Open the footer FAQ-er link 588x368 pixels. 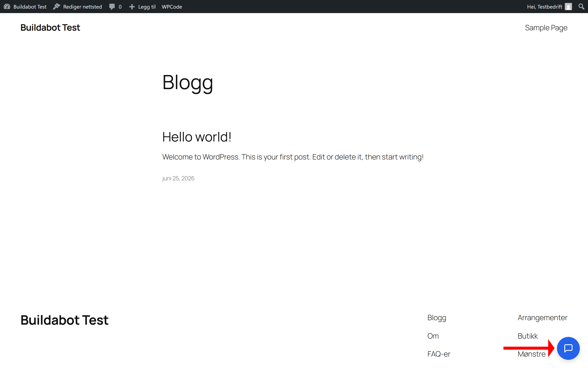(439, 354)
